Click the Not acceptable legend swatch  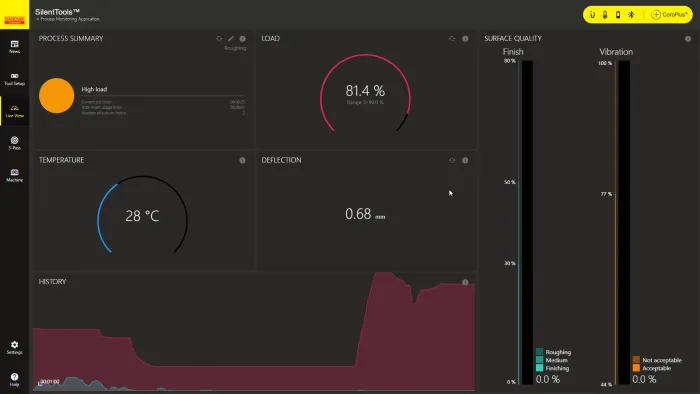tap(636, 360)
